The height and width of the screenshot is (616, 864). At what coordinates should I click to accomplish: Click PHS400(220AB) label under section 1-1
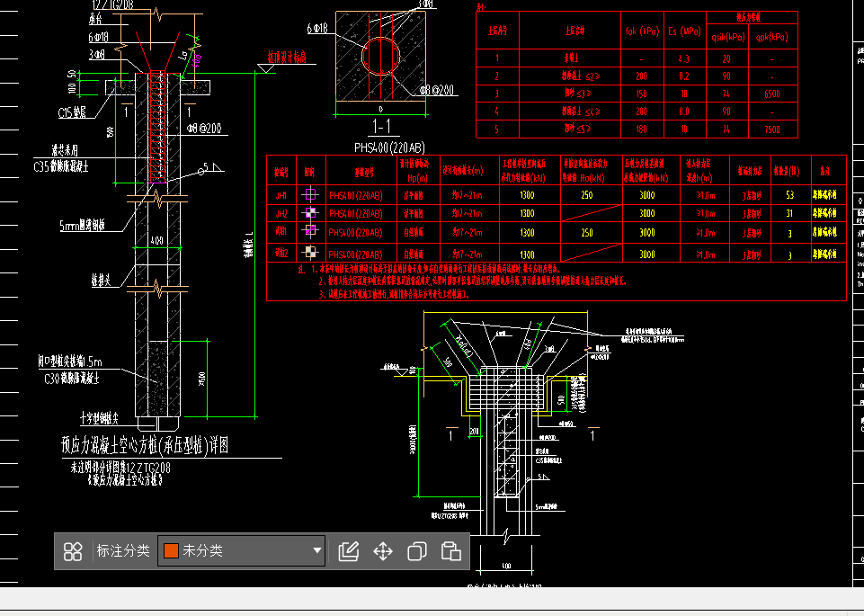[x=389, y=147]
